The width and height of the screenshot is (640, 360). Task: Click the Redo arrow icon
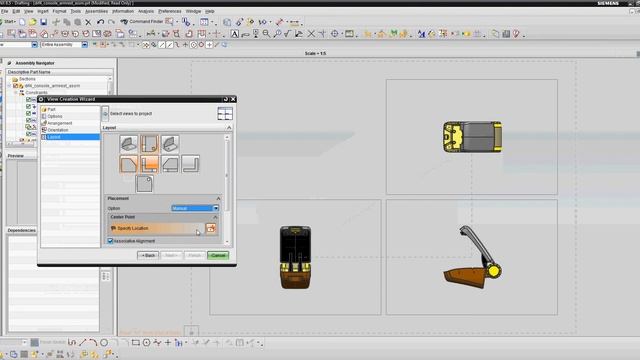coord(111,22)
